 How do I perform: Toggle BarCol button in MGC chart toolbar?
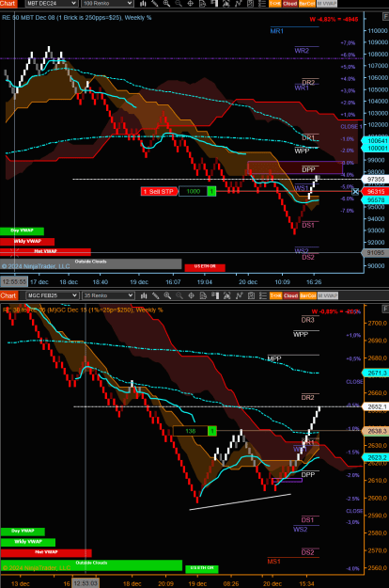pyautogui.click(x=308, y=295)
